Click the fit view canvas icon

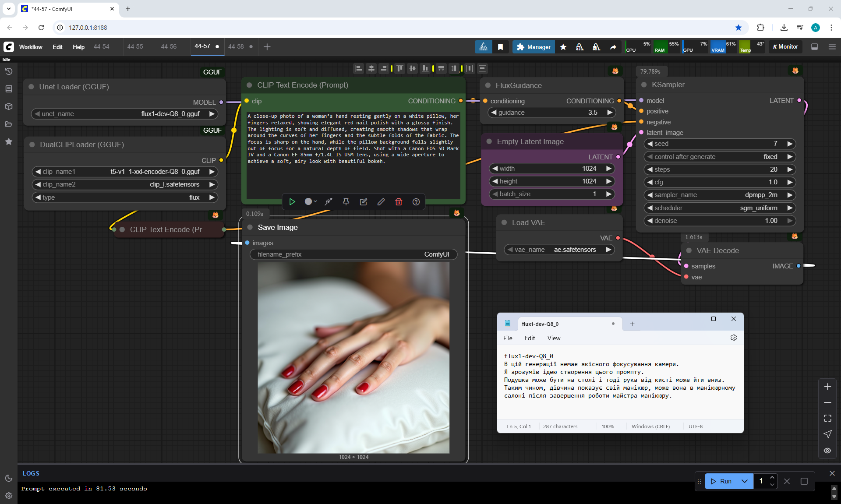point(827,419)
